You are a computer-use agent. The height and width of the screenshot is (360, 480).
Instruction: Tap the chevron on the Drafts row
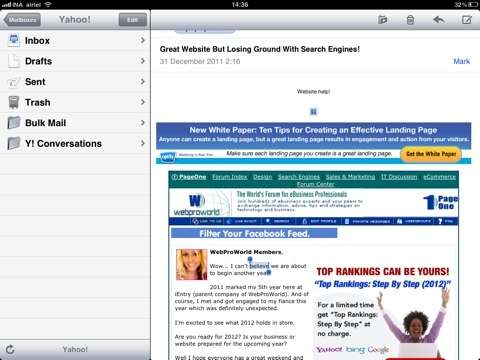143,61
